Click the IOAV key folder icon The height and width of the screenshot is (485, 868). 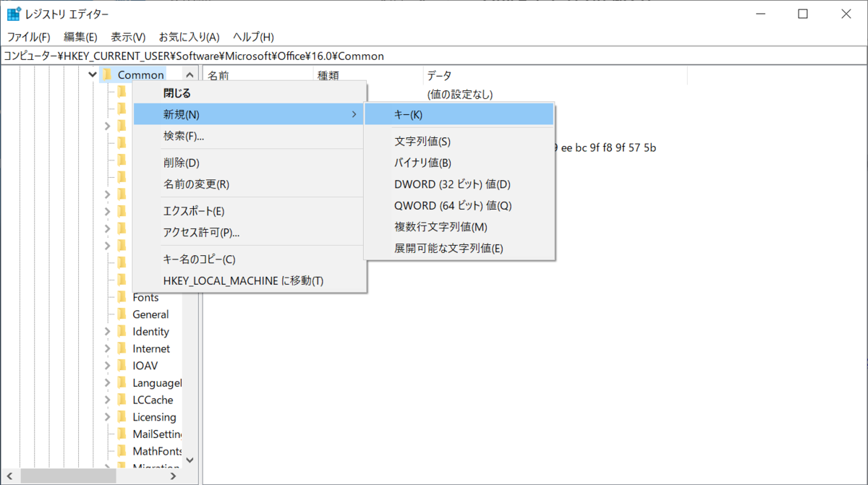point(122,366)
